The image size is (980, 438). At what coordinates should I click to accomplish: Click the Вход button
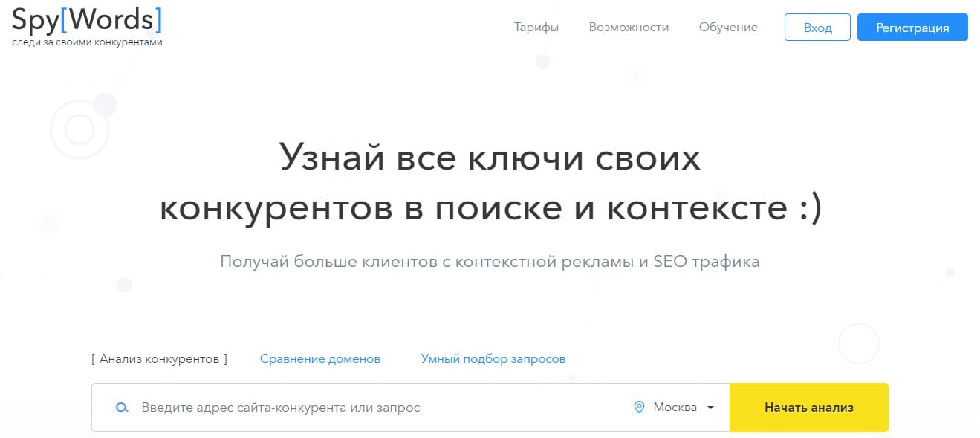pos(817,27)
